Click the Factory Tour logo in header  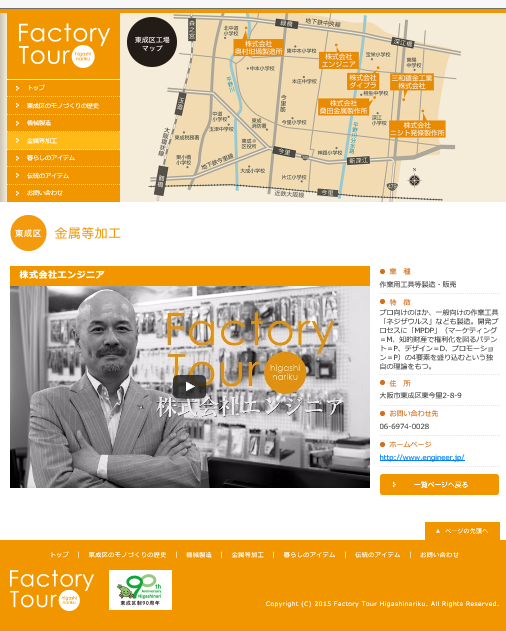[x=64, y=45]
